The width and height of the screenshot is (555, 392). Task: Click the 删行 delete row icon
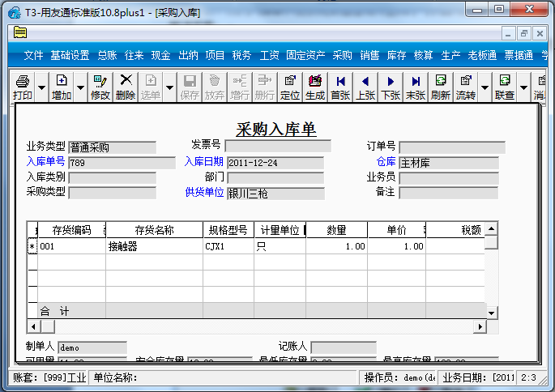[265, 87]
